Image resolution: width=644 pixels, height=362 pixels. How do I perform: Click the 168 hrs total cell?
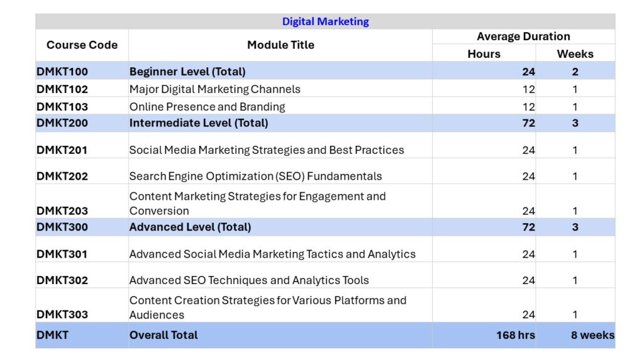click(515, 336)
